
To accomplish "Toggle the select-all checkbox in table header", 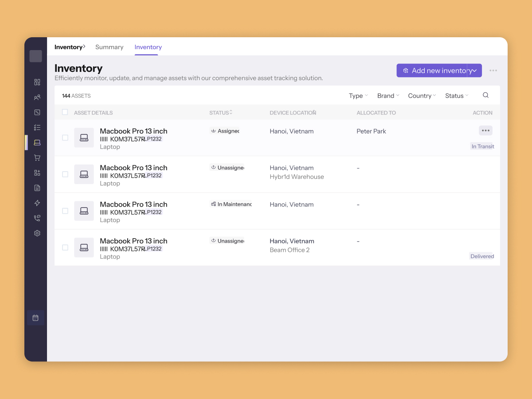I will pyautogui.click(x=65, y=112).
